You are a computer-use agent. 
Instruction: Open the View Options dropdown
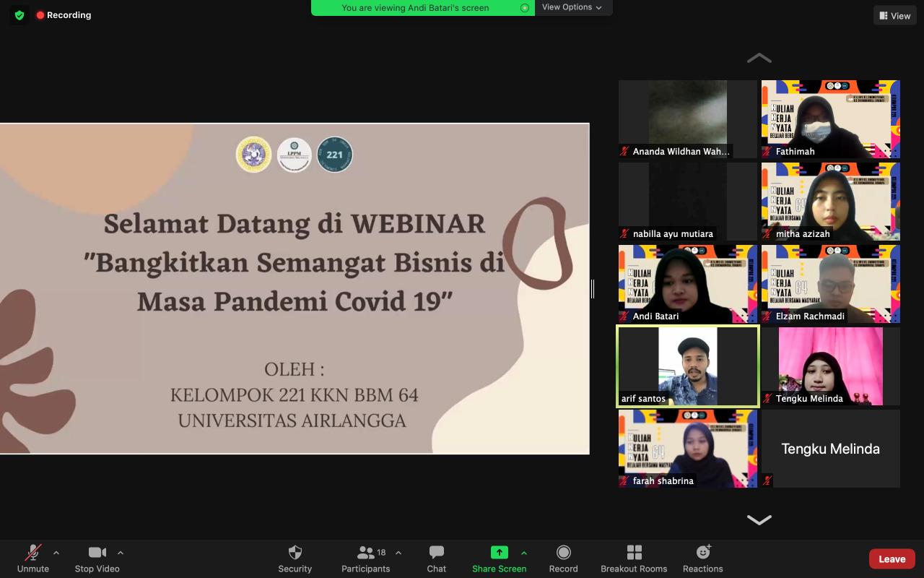tap(572, 7)
